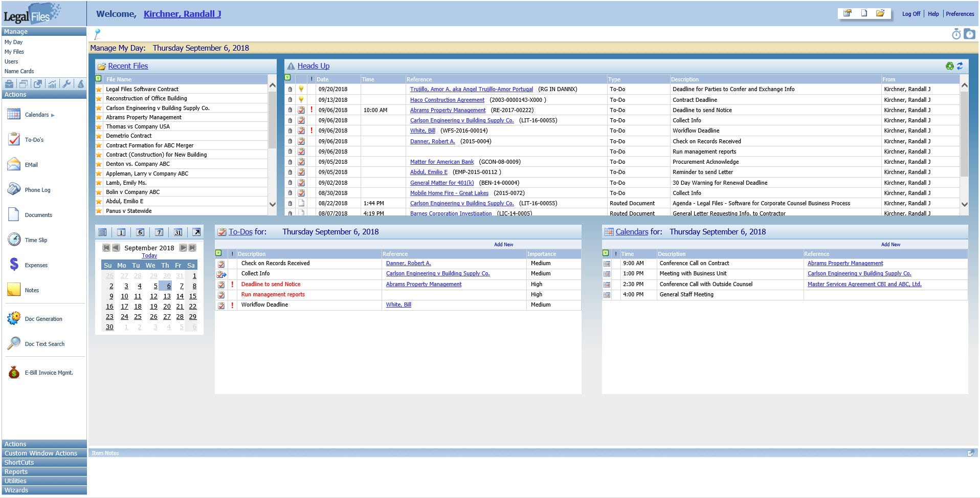Screen dimensions: 980x498
Task: Expand the Reports section at bottom left
Action: (x=16, y=471)
